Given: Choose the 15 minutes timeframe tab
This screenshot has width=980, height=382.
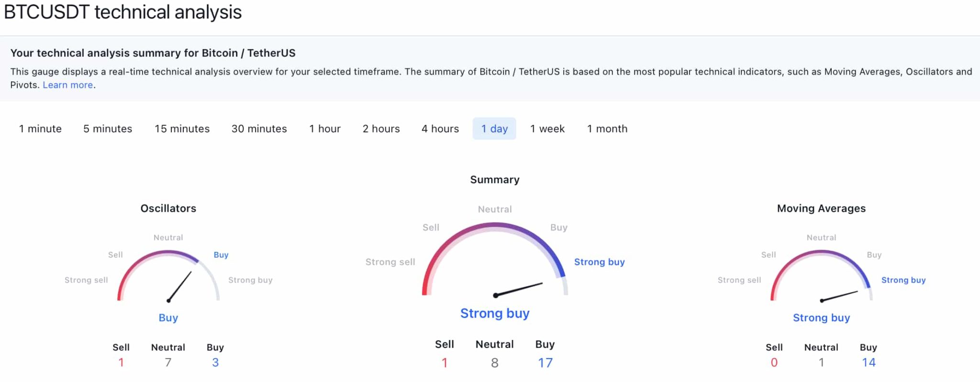Looking at the screenshot, I should click(182, 129).
